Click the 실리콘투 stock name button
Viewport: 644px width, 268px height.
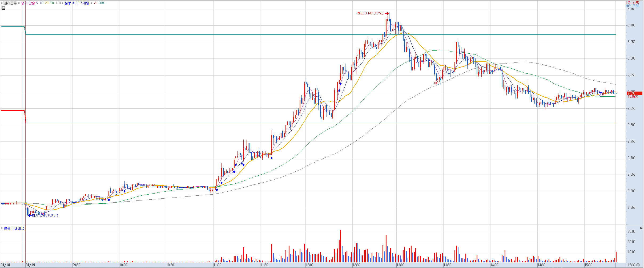(10, 3)
